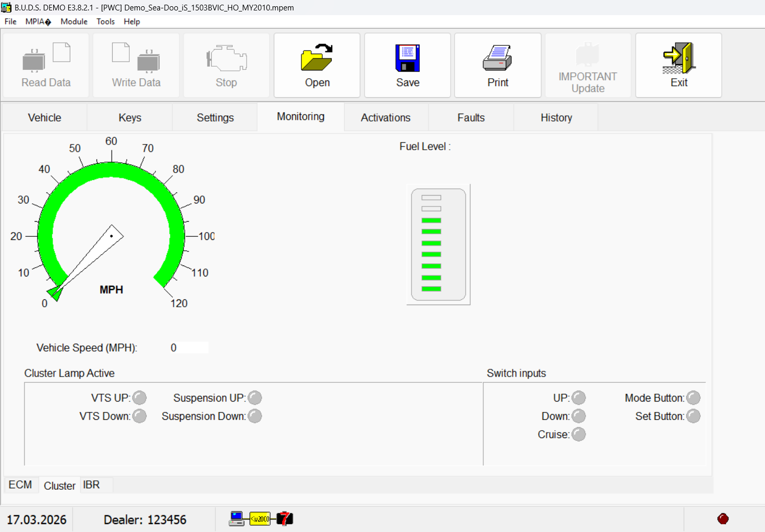Screen dimensions: 765x532
Task: Click the Open folder icon
Action: pyautogui.click(x=317, y=57)
